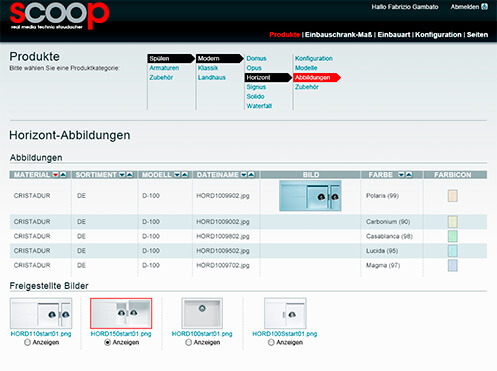Open Konfiguration in Horizont submenu
The width and height of the screenshot is (497, 371).
pos(314,58)
